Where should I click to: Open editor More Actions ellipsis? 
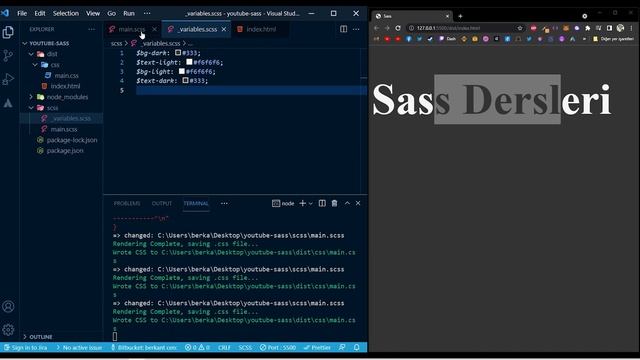[356, 29]
